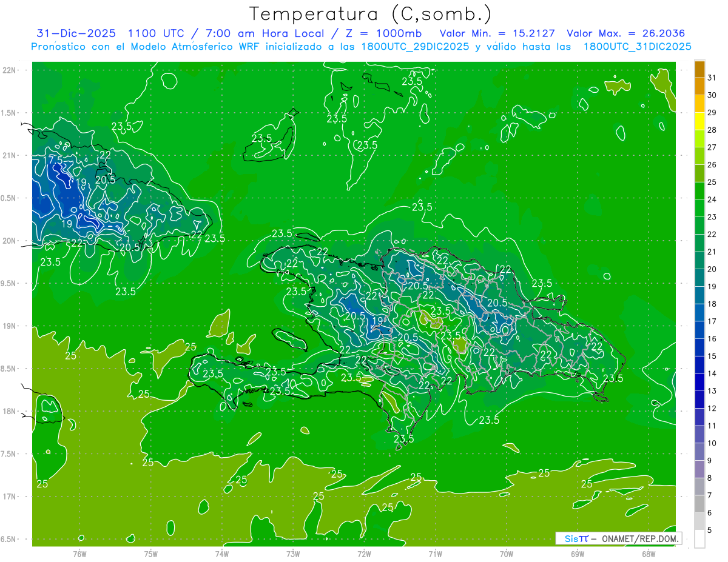
Task: Click the "73W" longitude axis label
Action: pos(293,554)
